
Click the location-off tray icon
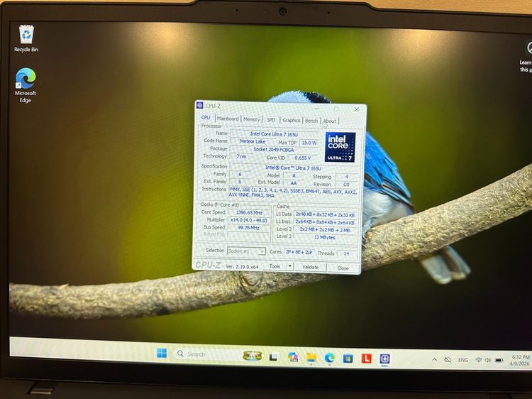click(x=448, y=360)
